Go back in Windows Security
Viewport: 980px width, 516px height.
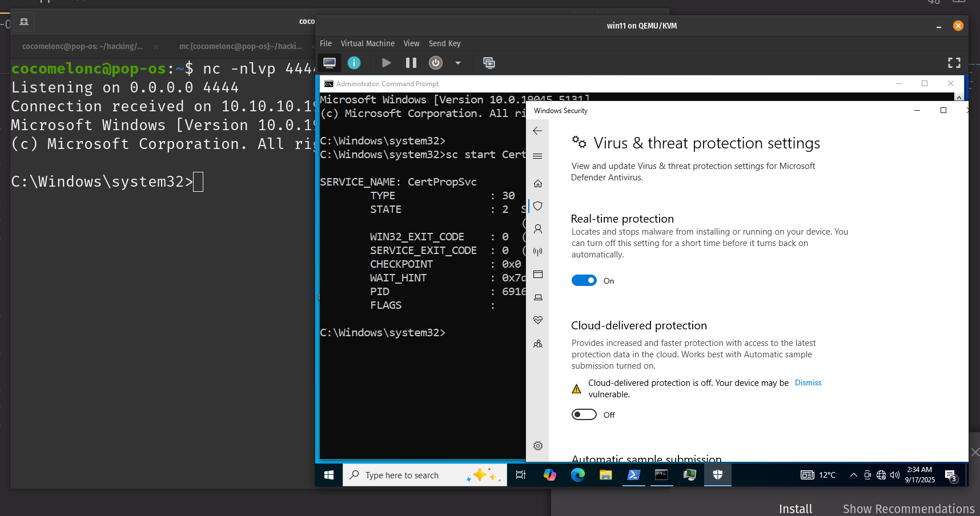pos(537,131)
